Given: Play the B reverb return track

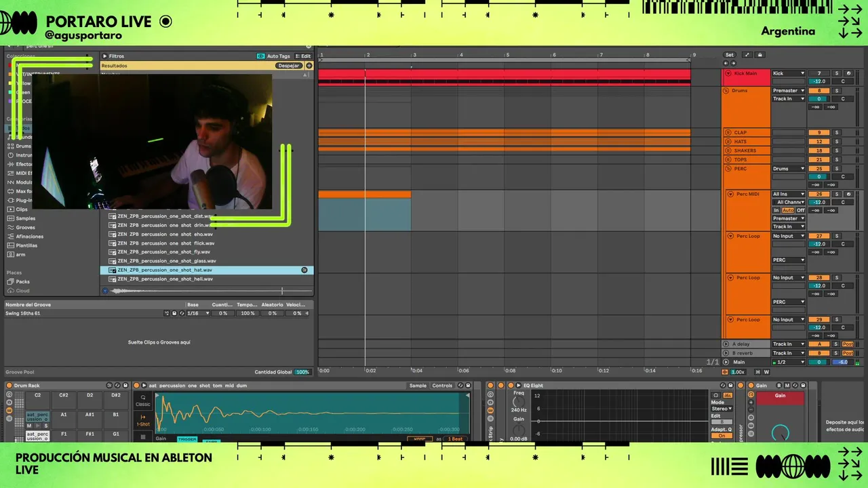Looking at the screenshot, I should pyautogui.click(x=726, y=353).
